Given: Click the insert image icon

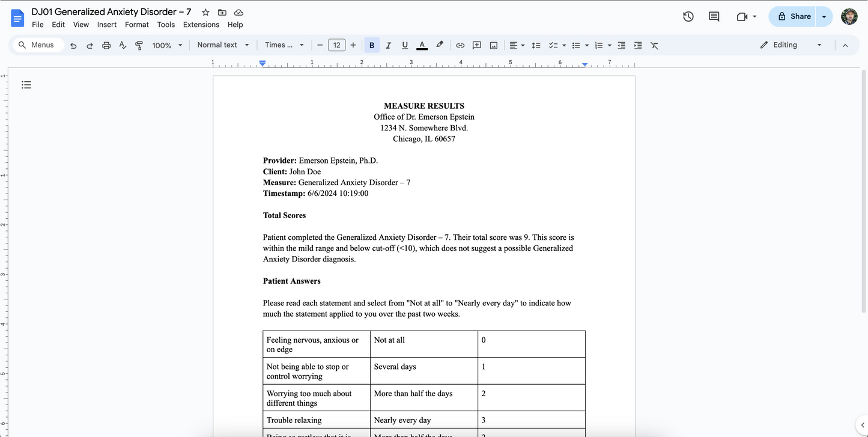Looking at the screenshot, I should point(494,45).
